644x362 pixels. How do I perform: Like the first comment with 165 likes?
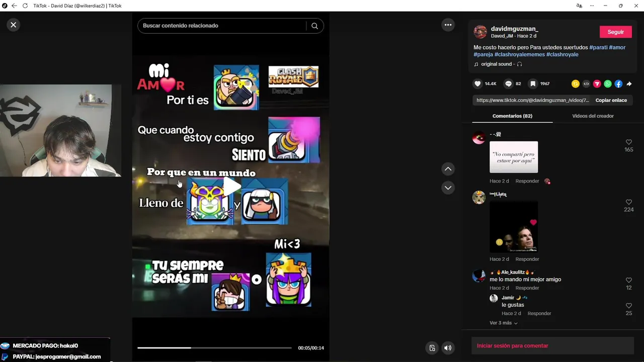pos(628,142)
